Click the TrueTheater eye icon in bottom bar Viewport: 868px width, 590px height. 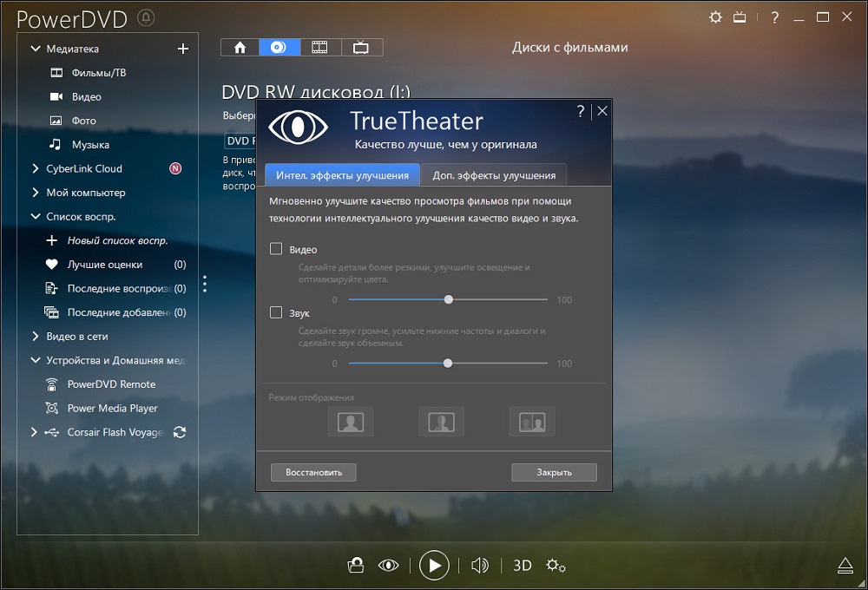tap(388, 566)
